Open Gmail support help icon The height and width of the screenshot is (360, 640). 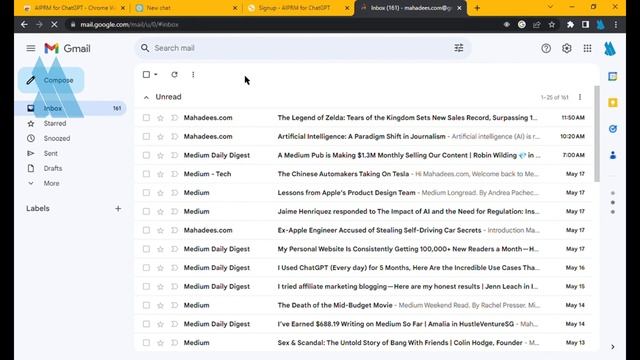(x=546, y=48)
